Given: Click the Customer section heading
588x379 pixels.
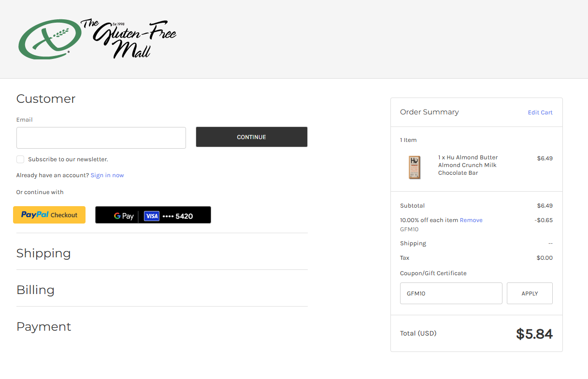Looking at the screenshot, I should [x=46, y=99].
